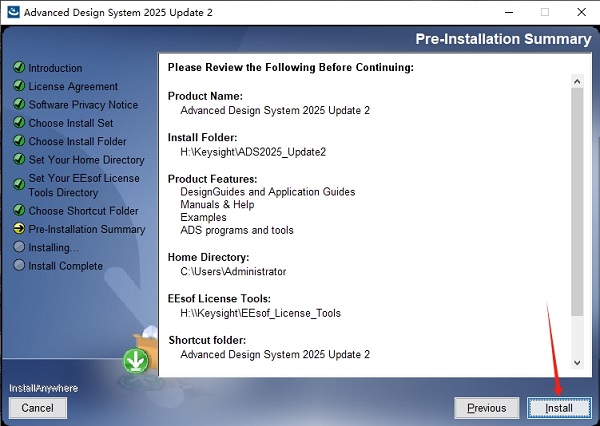Image resolution: width=600 pixels, height=426 pixels.
Task: Go back with the Previous button
Action: (x=486, y=408)
